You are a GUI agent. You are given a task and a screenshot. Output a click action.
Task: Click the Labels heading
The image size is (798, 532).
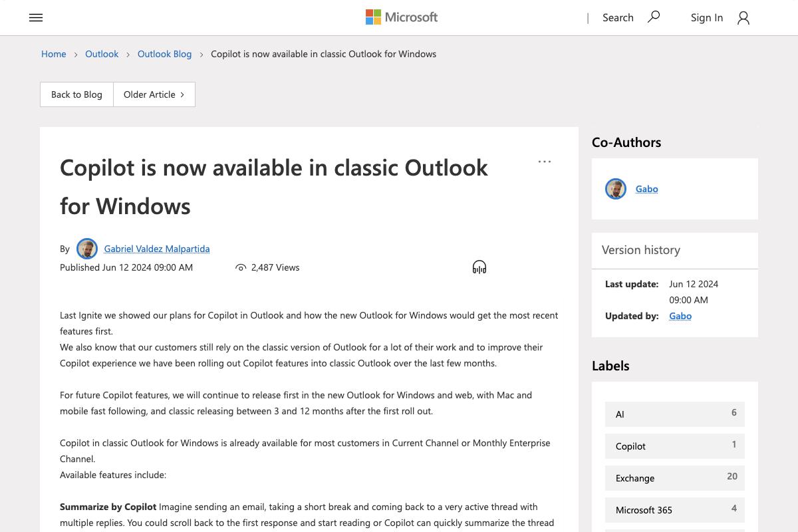(610, 366)
